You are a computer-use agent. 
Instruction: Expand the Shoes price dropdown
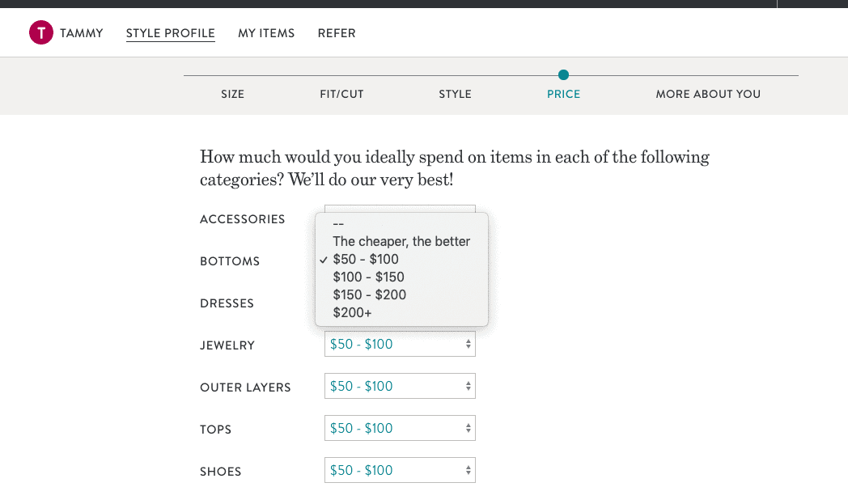[400, 471]
